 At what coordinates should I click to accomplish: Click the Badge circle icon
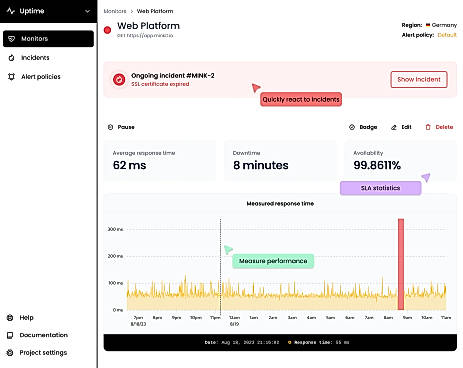click(x=352, y=127)
